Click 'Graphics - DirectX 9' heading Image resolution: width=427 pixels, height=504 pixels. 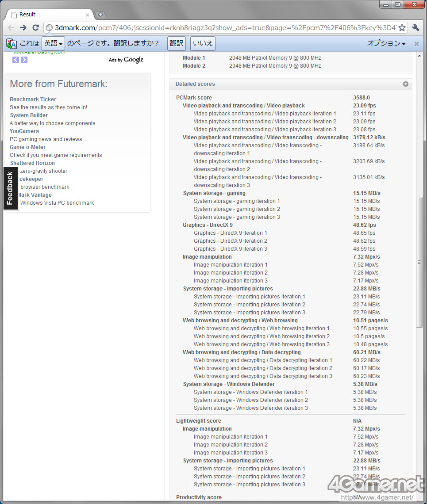(x=208, y=225)
